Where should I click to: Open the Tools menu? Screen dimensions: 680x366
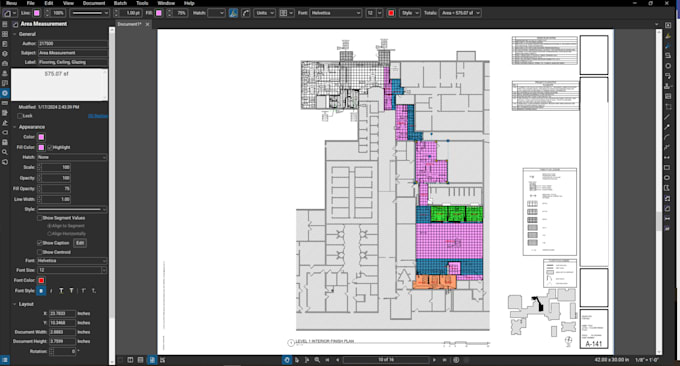(142, 3)
